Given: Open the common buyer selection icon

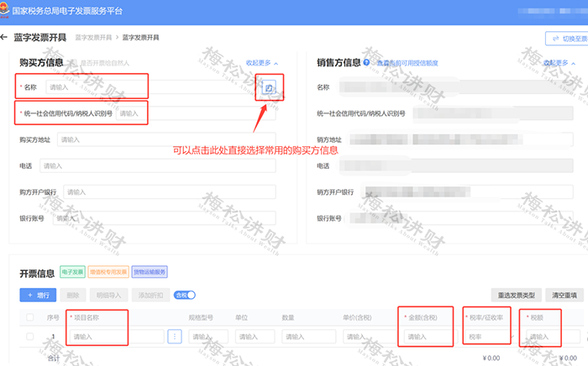Looking at the screenshot, I should [x=269, y=88].
